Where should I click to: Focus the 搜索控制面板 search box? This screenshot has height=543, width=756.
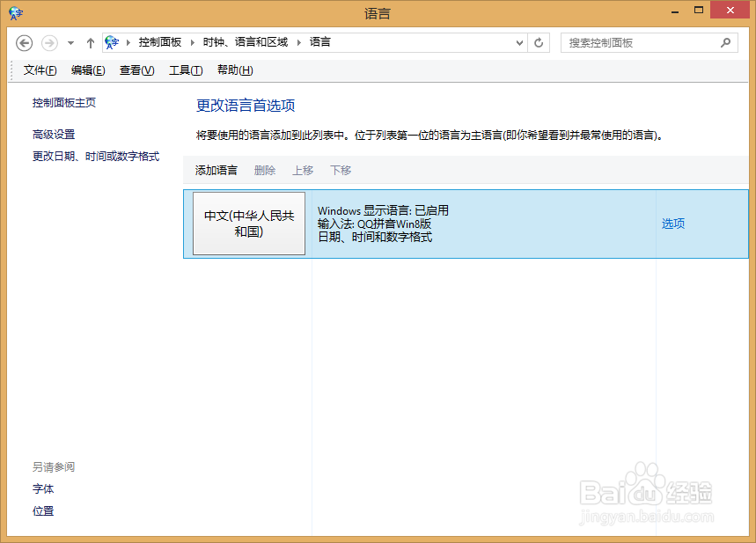coord(649,43)
